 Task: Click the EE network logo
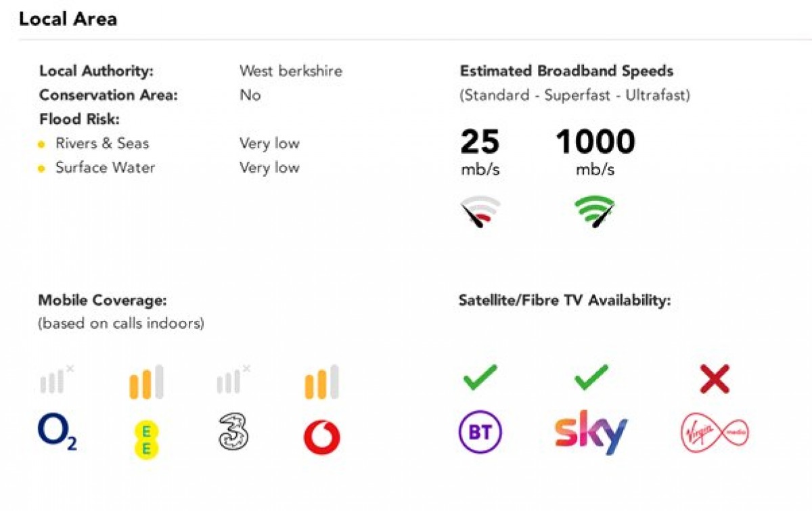(x=146, y=439)
